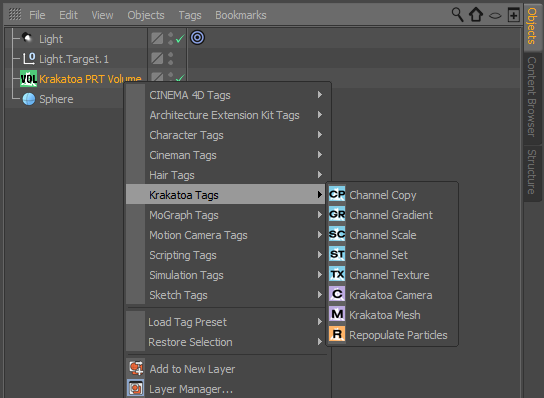
Task: Click the Repopulate Particles R icon
Action: (337, 334)
